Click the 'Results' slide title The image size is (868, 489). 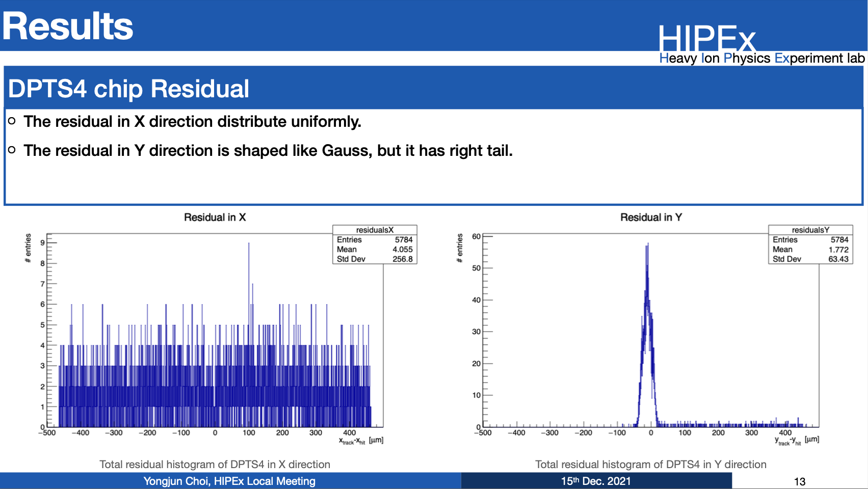68,26
